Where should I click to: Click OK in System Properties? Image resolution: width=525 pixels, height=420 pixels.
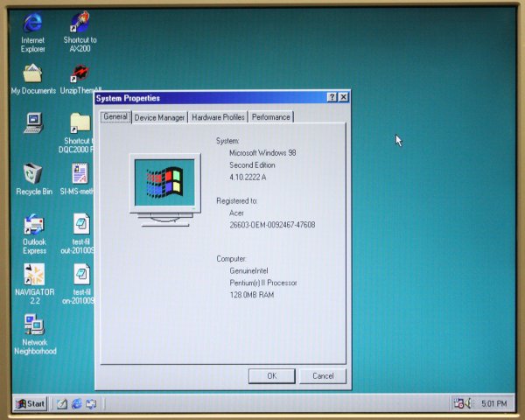[x=272, y=376]
